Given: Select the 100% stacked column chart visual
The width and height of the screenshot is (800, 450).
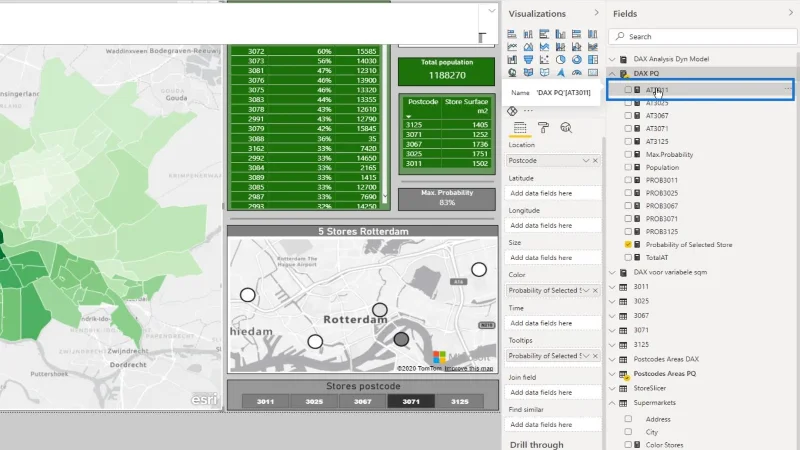Looking at the screenshot, I should (592, 34).
